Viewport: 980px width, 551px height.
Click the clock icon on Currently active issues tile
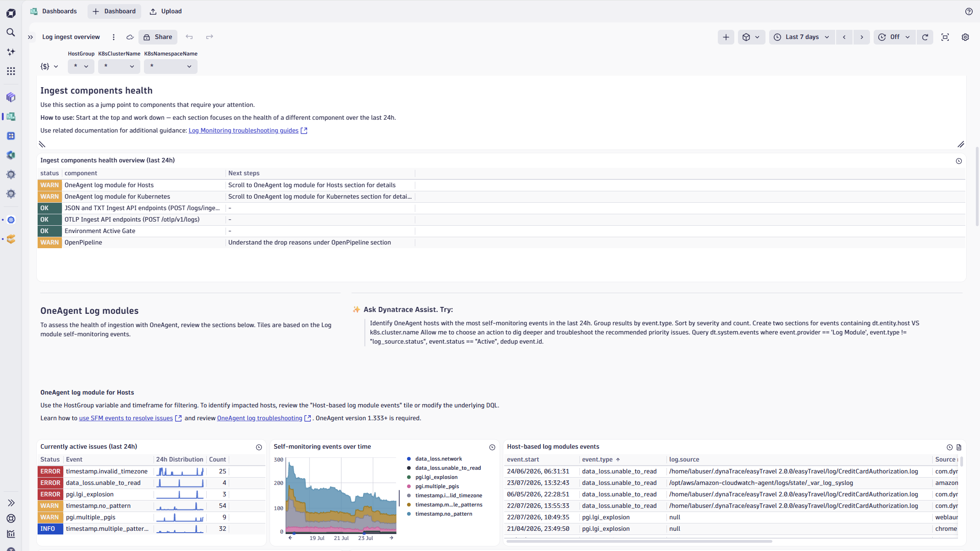[x=259, y=447]
